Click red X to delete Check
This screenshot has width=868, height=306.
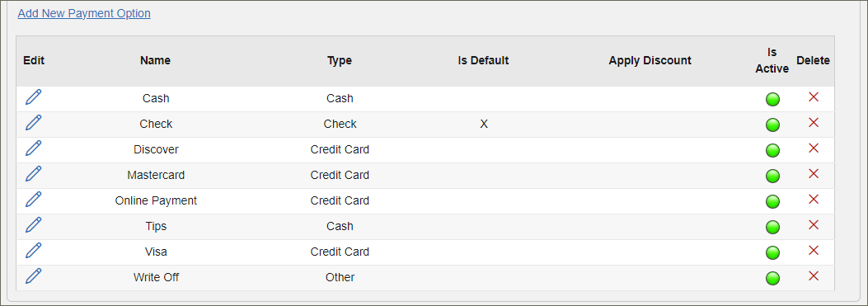814,123
